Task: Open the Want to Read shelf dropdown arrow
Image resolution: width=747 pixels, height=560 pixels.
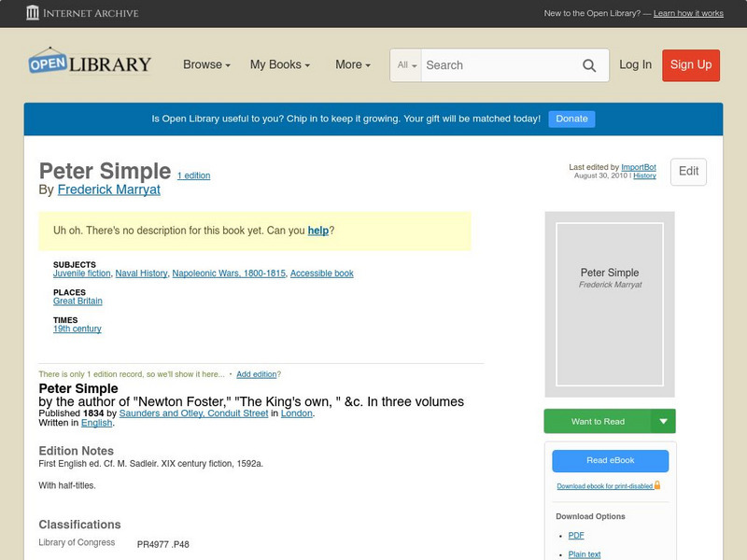Action: pyautogui.click(x=664, y=421)
